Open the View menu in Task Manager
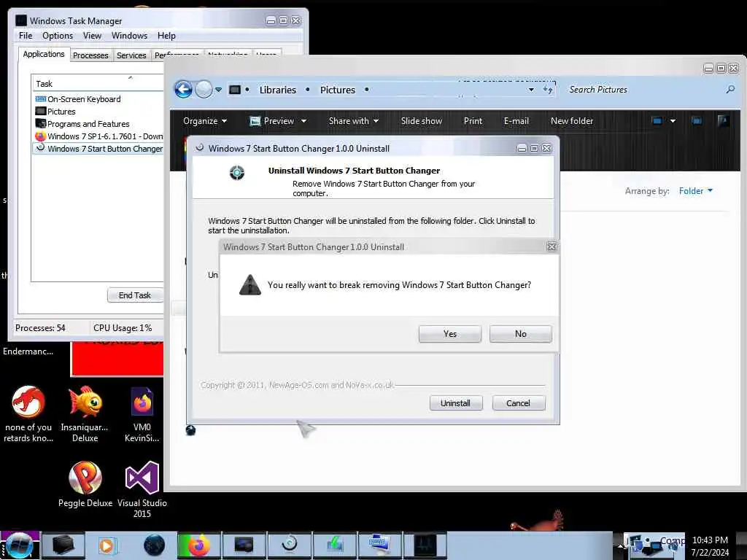747x560 pixels. (x=92, y=36)
